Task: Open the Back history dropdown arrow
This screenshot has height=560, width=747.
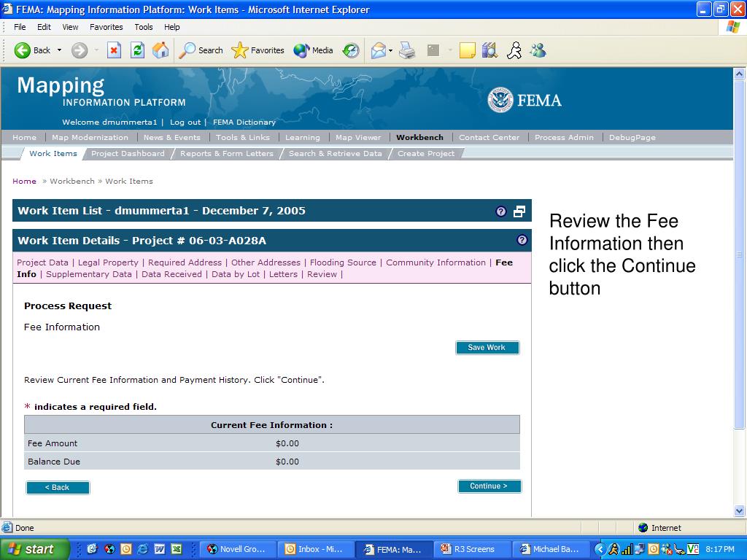Action: (x=60, y=50)
